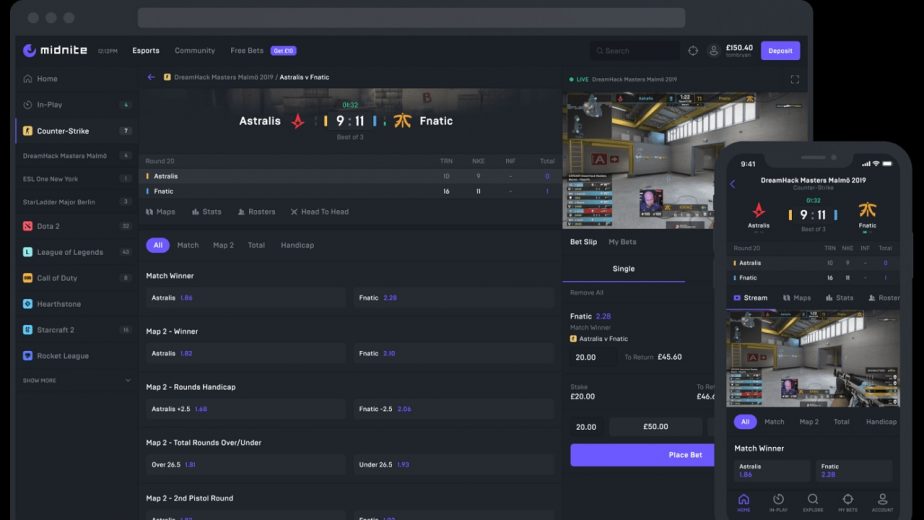Select Fnatic -2.5 rounds handicap
The height and width of the screenshot is (520, 924).
454,409
